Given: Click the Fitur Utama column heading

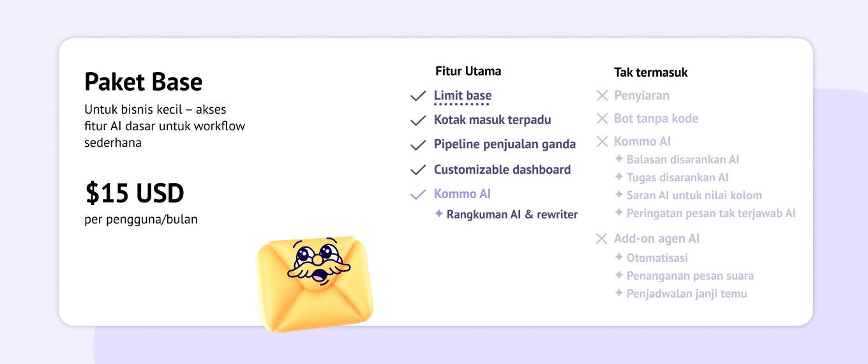Looking at the screenshot, I should (x=468, y=71).
